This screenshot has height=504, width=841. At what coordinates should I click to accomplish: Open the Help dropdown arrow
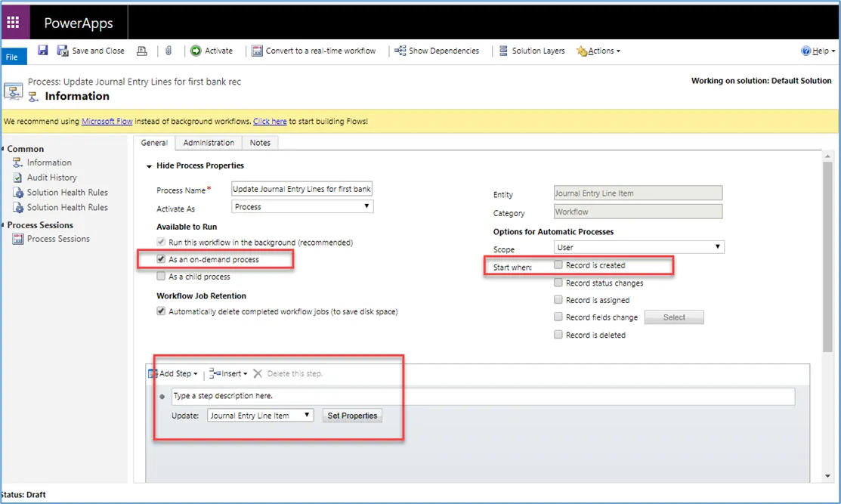(x=833, y=51)
